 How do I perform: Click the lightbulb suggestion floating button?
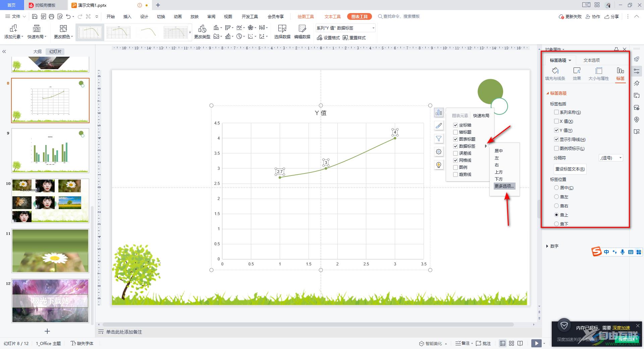click(x=439, y=165)
